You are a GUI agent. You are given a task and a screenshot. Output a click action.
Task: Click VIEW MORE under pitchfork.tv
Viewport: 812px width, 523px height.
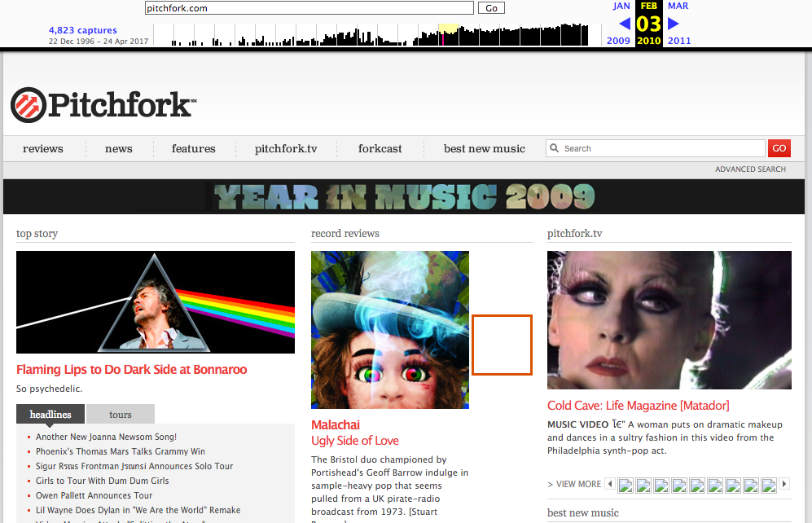pos(574,484)
